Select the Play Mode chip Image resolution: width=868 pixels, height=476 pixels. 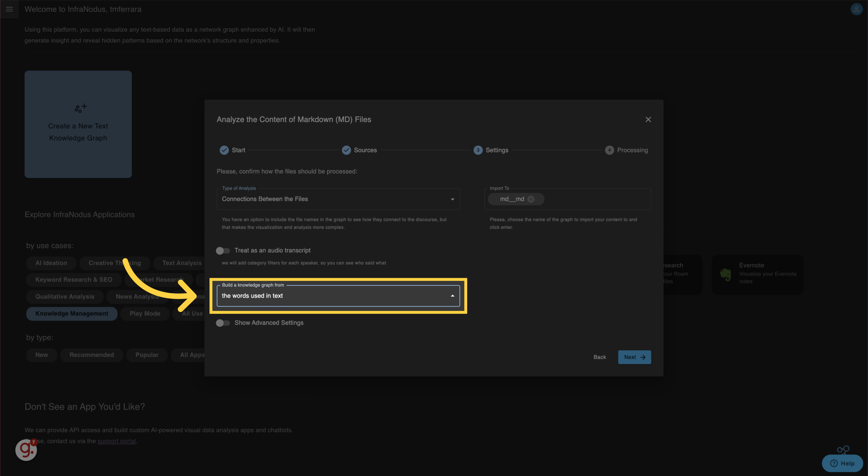(x=145, y=313)
